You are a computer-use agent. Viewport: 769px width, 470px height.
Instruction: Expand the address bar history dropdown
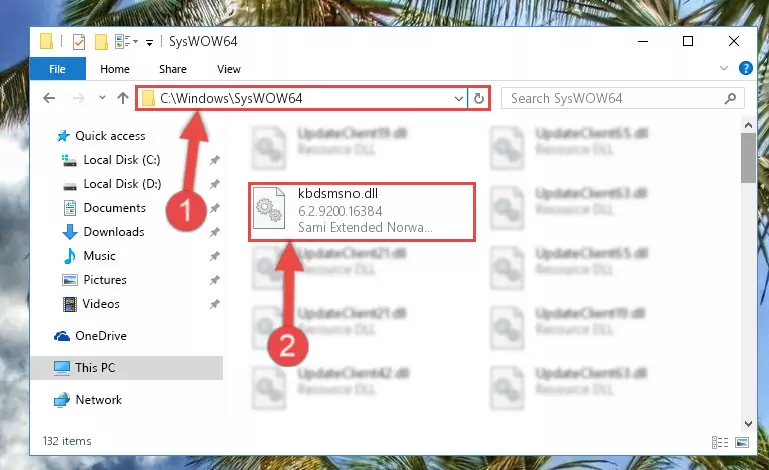click(x=459, y=99)
